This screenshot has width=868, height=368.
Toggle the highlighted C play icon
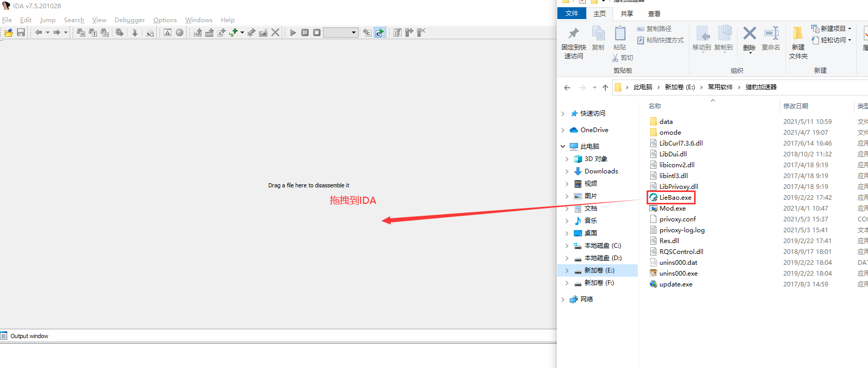coord(380,33)
